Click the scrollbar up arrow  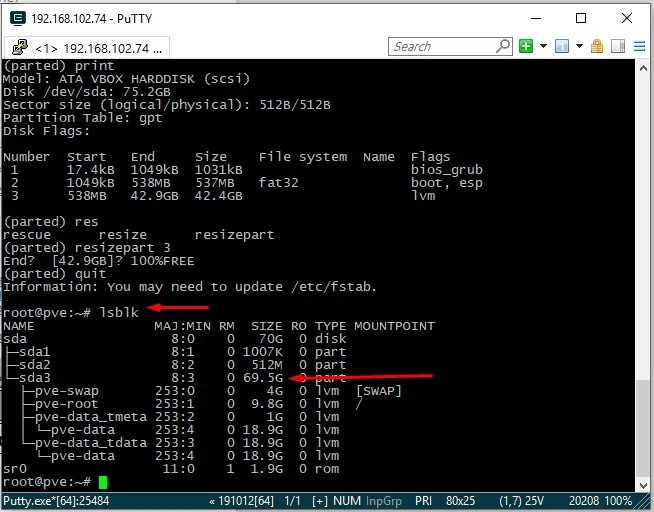644,68
